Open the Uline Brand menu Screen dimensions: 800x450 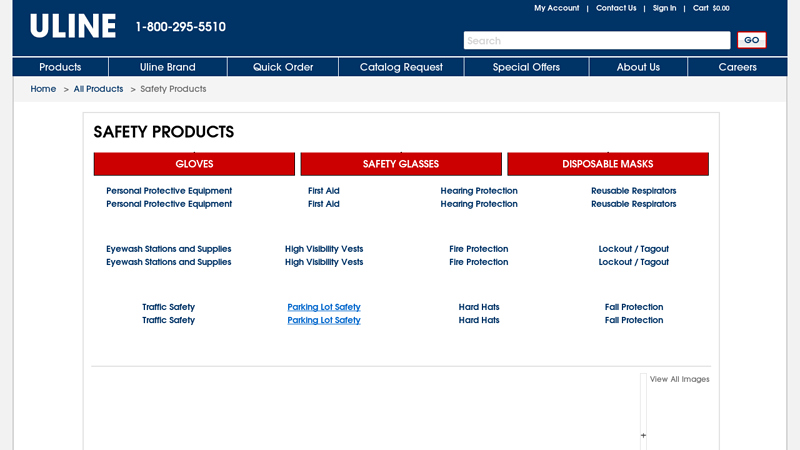click(167, 67)
